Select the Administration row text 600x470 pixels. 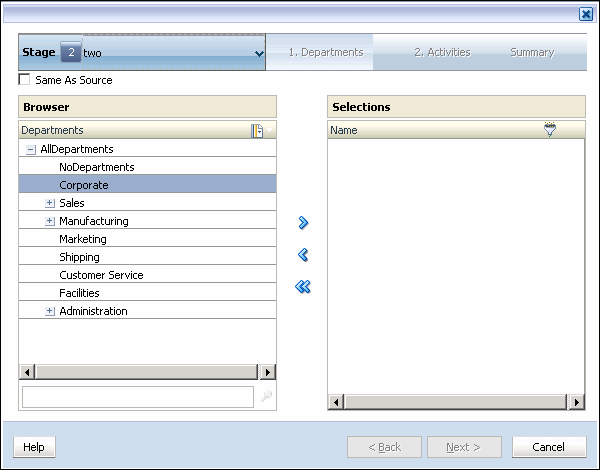click(93, 311)
